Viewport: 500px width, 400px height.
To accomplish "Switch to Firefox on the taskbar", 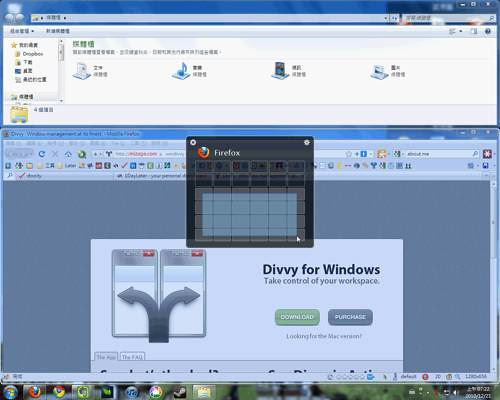I will tap(35, 392).
